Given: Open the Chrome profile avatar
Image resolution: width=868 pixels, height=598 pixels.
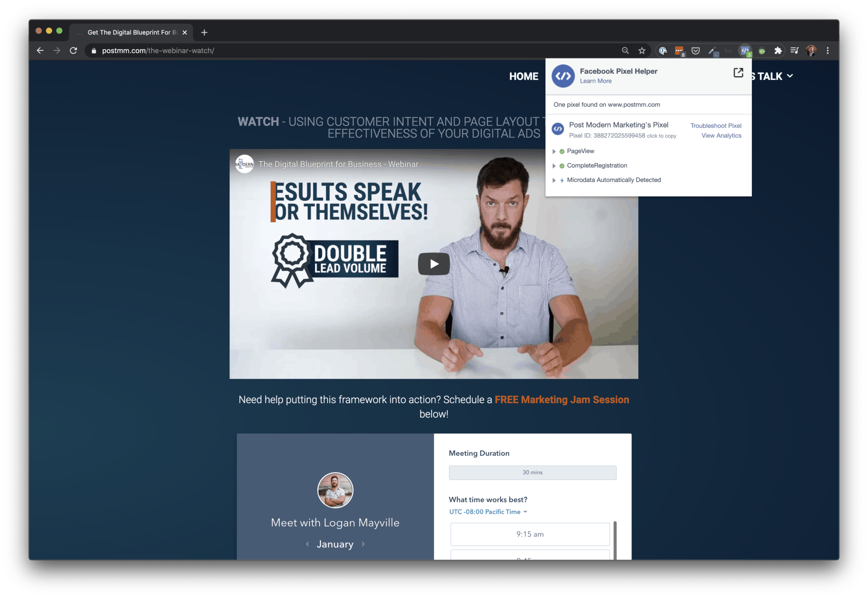Looking at the screenshot, I should tap(811, 50).
